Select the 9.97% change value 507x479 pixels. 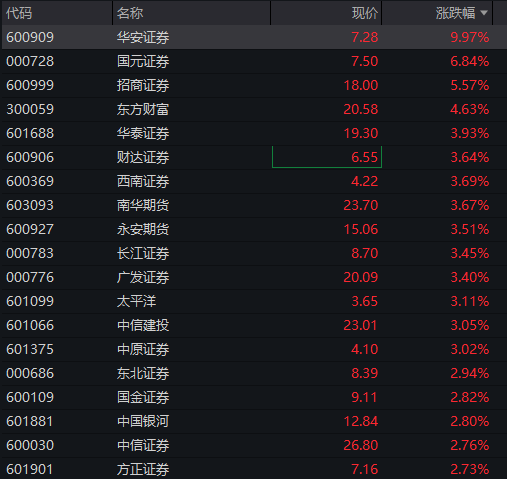[470, 37]
